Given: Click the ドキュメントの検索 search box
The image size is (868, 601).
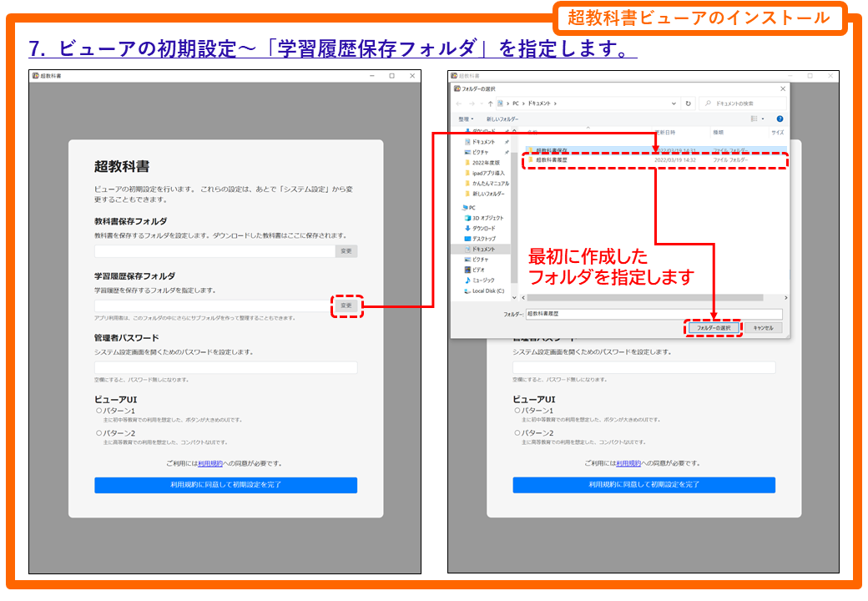Looking at the screenshot, I should tap(743, 104).
